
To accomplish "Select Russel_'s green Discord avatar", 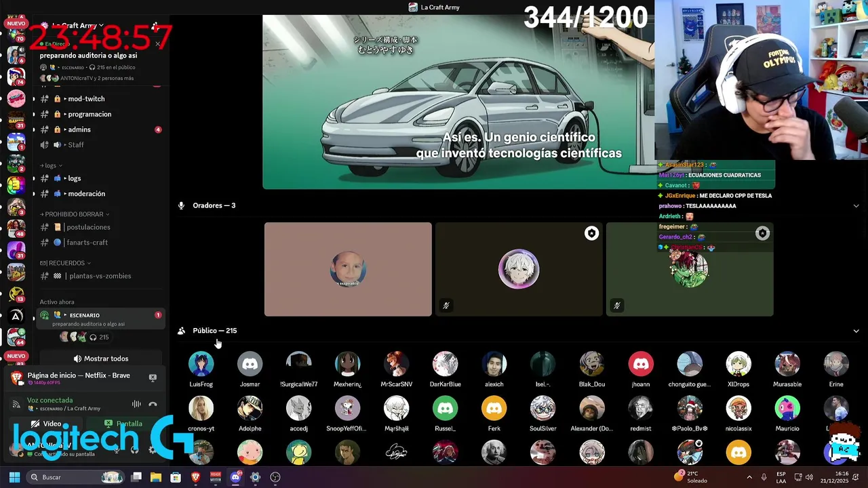I will [445, 409].
